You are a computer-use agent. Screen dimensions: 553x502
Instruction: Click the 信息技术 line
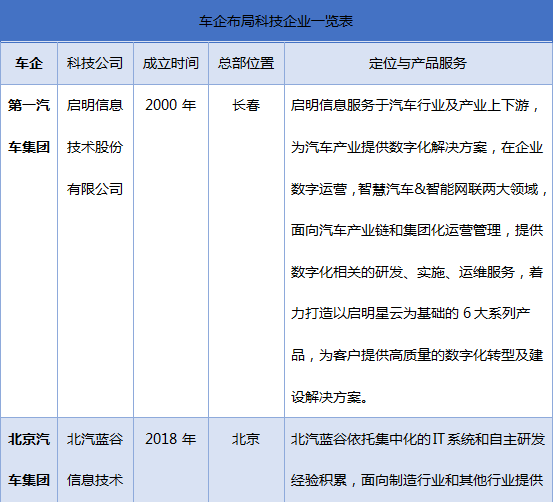click(x=95, y=480)
